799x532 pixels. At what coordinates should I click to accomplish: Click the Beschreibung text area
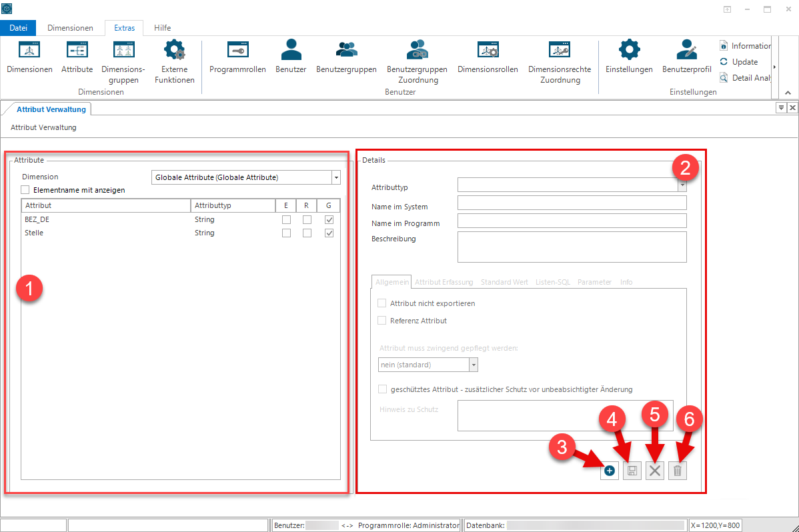pos(572,247)
